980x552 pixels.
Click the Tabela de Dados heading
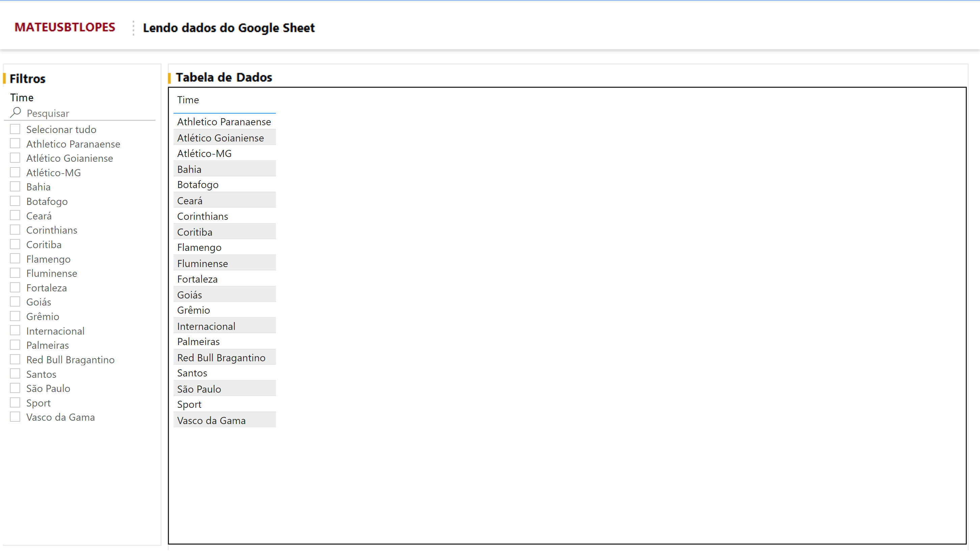point(224,78)
